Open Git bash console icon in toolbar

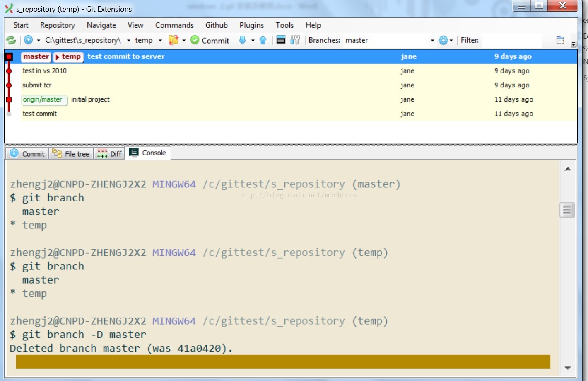click(281, 40)
